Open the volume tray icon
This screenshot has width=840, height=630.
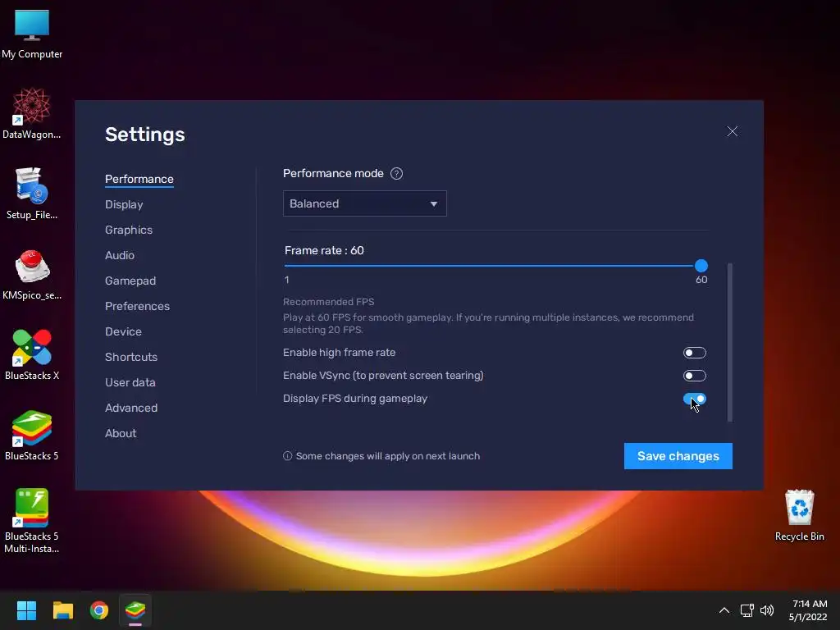[767, 610]
